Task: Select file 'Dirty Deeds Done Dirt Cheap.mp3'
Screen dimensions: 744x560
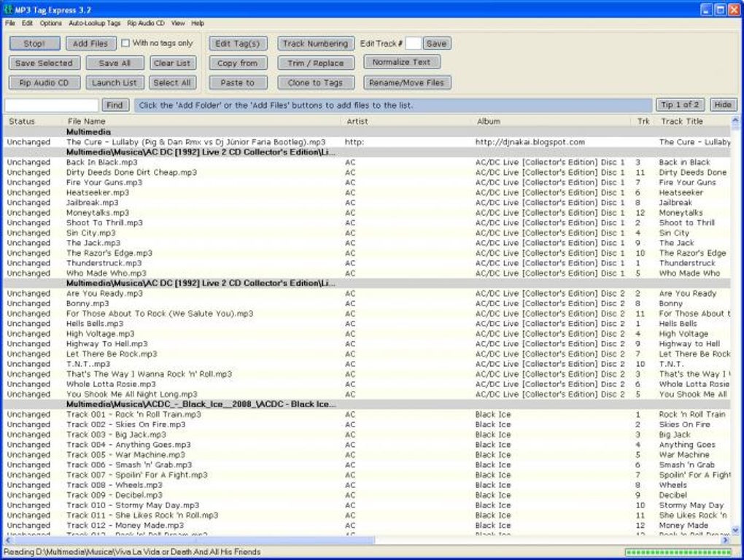Action: [367, 173]
